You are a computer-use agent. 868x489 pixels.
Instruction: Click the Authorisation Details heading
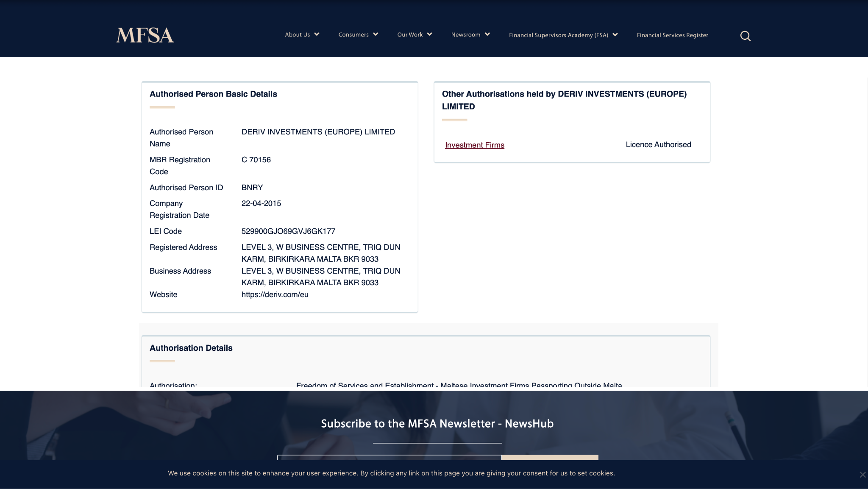coord(191,348)
